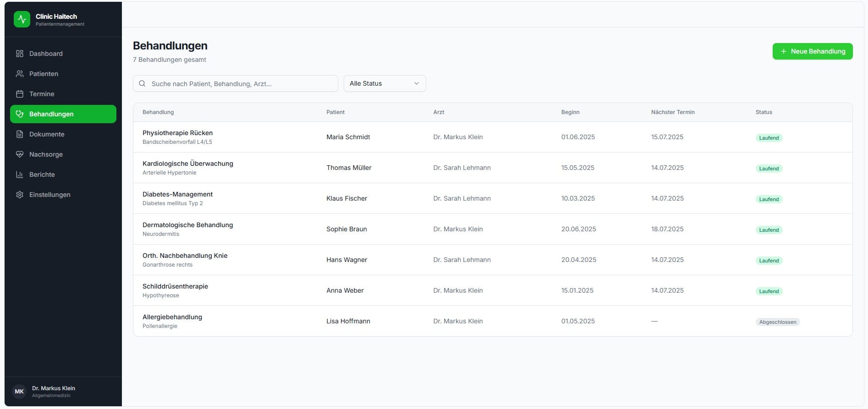Open Einstellungen from sidebar
Image resolution: width=868 pixels, height=409 pixels.
(x=63, y=195)
